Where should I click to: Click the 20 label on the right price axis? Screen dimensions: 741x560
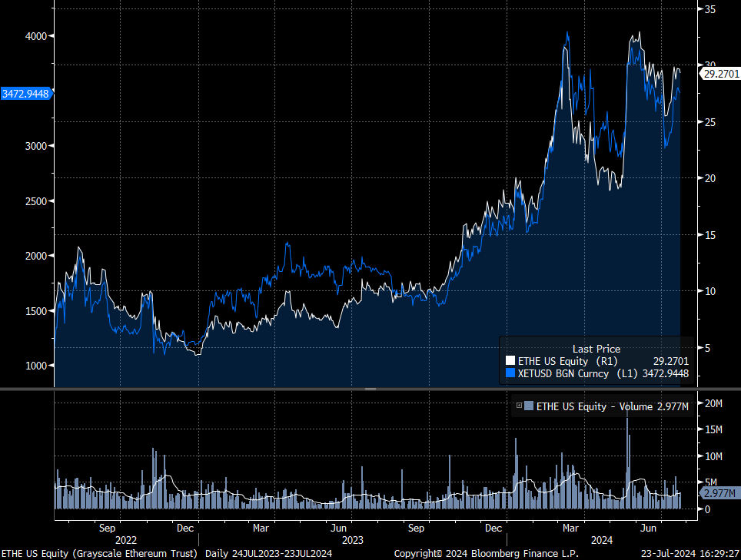coord(709,178)
